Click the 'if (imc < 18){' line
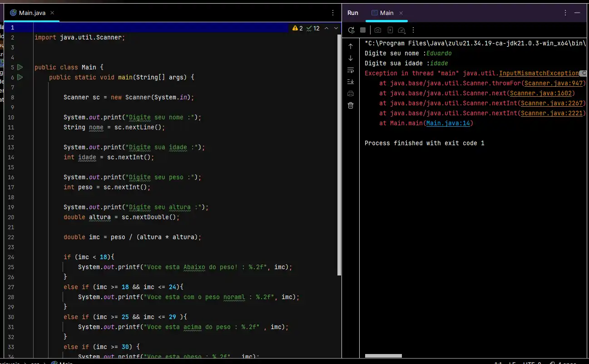The width and height of the screenshot is (589, 364). click(x=89, y=257)
